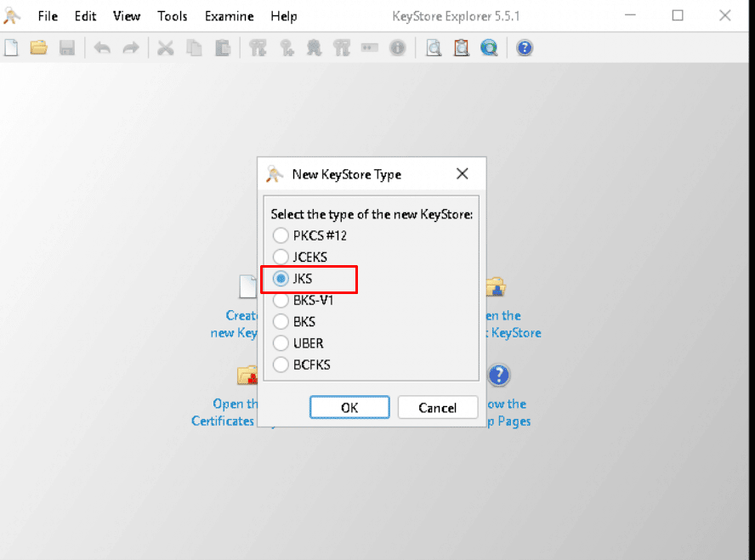Screen dimensions: 755x560
Task: Choose the UBER radio option
Action: (x=280, y=343)
